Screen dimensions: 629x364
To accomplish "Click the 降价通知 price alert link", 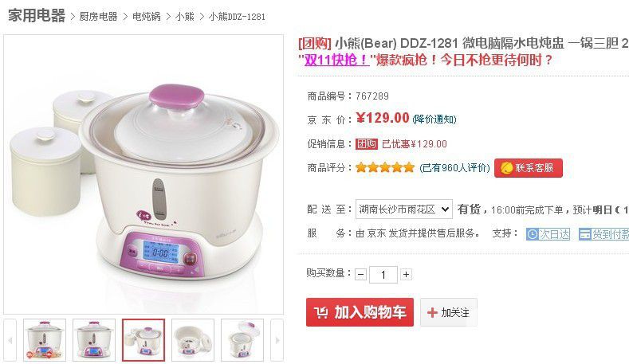I will (x=434, y=119).
